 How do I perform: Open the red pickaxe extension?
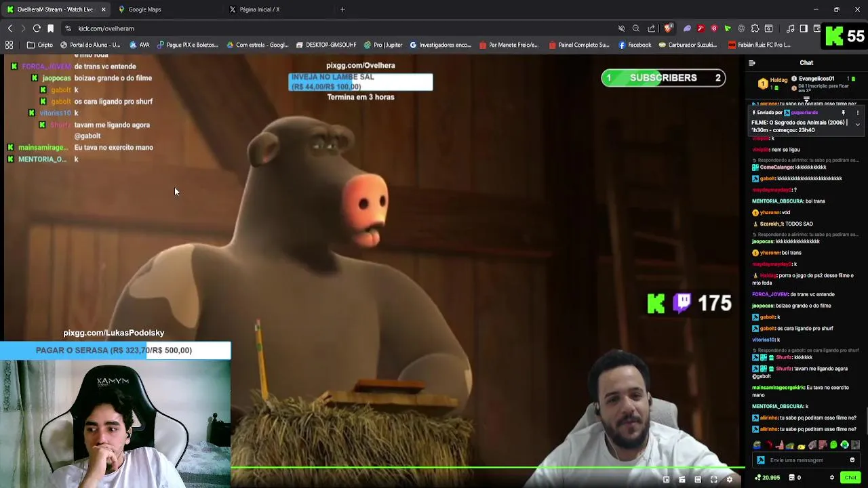point(701,28)
